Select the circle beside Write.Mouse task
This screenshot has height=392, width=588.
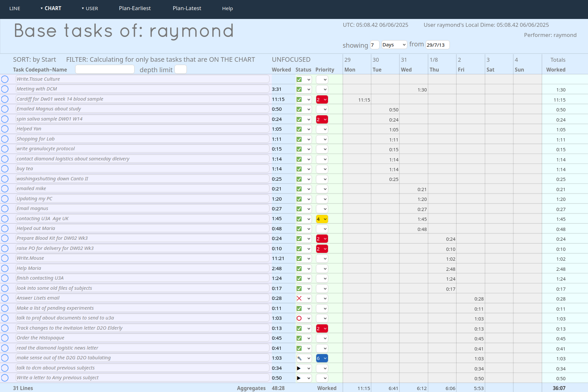[x=5, y=258]
